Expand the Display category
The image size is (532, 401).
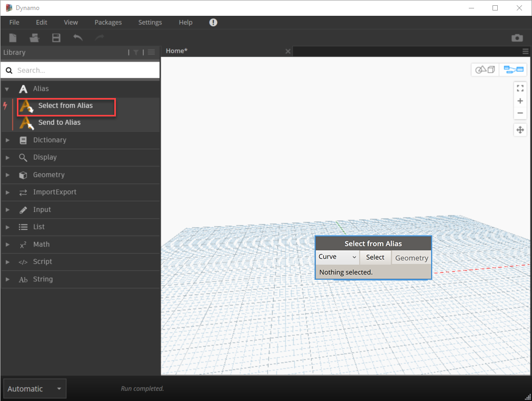point(7,158)
